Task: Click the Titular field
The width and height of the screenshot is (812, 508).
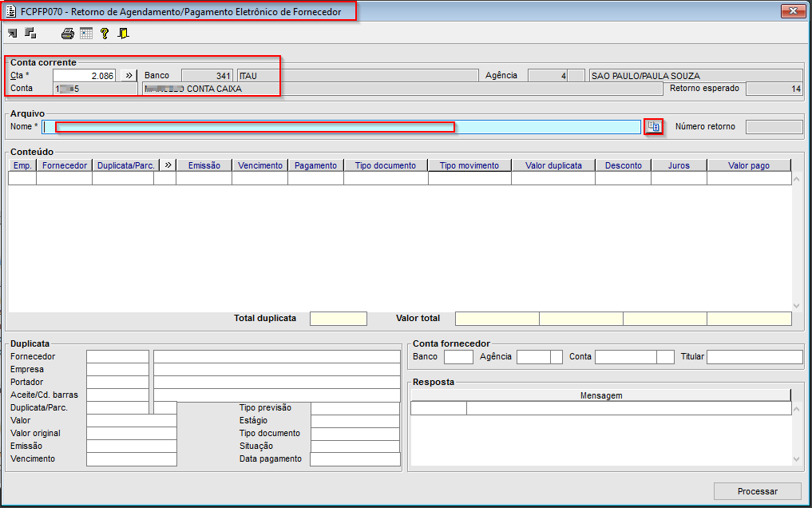Action: click(x=755, y=357)
